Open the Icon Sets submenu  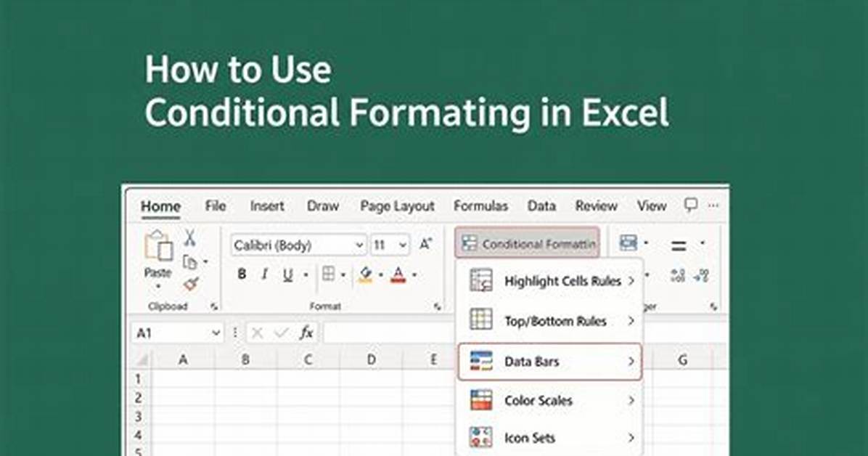tap(550, 438)
